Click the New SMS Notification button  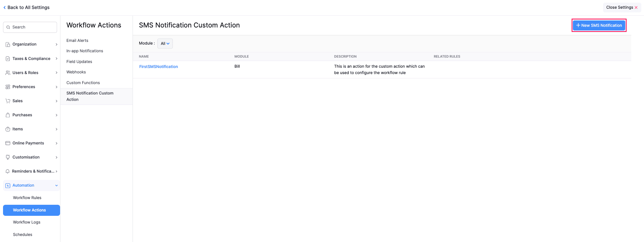click(x=599, y=25)
